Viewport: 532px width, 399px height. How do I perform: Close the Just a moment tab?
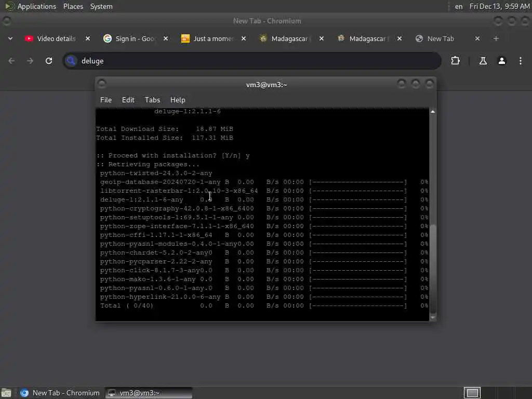(244, 38)
